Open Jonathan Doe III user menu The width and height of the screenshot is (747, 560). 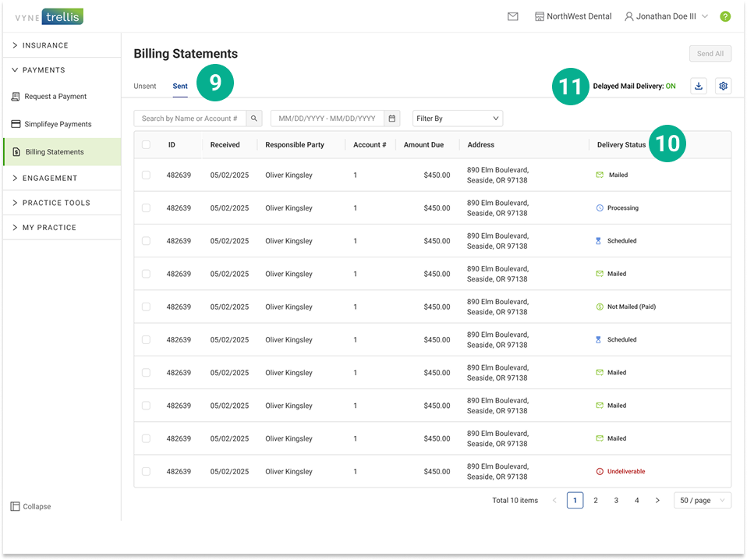click(x=666, y=16)
